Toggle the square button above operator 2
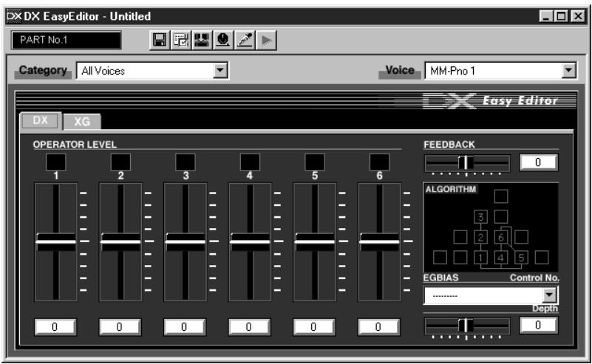 coord(120,162)
